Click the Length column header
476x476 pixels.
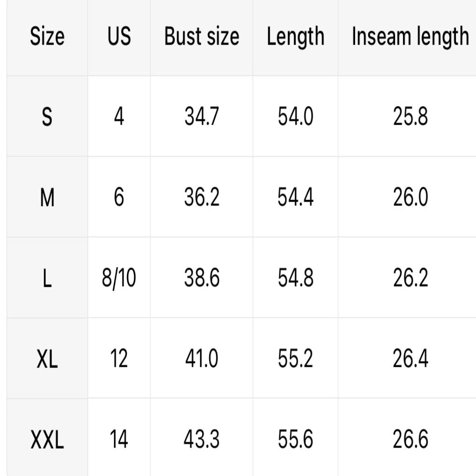[296, 36]
